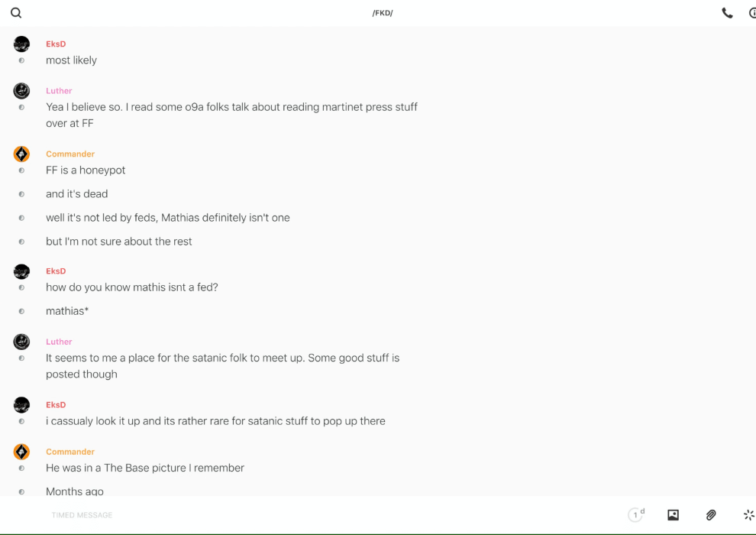Open search in conversation

pos(16,13)
